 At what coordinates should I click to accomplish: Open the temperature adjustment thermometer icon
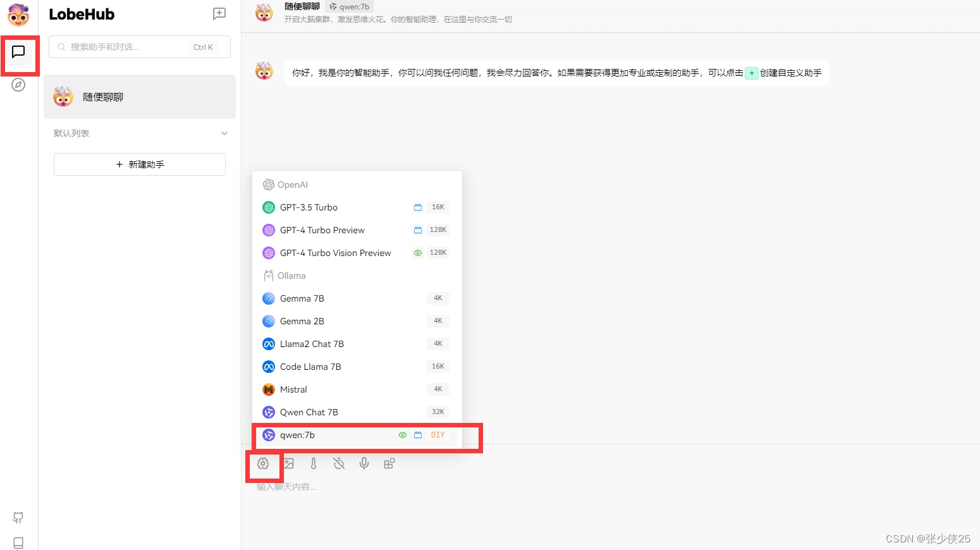tap(314, 463)
